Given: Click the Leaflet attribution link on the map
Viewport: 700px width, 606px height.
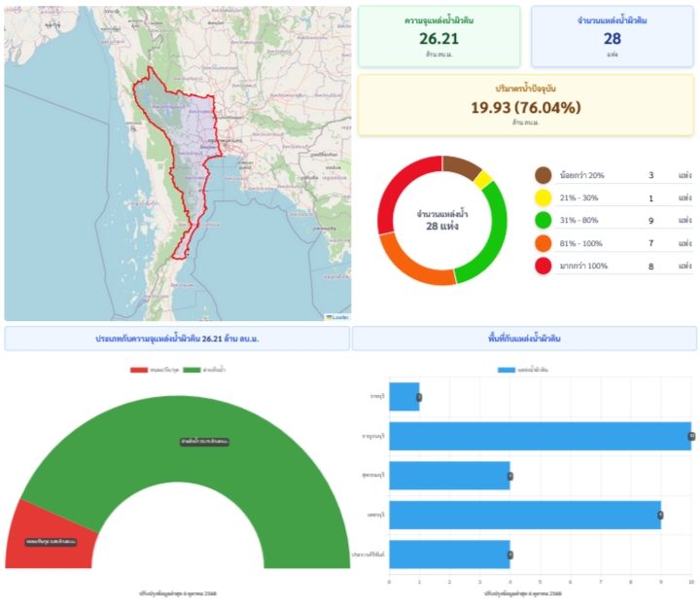Looking at the screenshot, I should tap(338, 316).
